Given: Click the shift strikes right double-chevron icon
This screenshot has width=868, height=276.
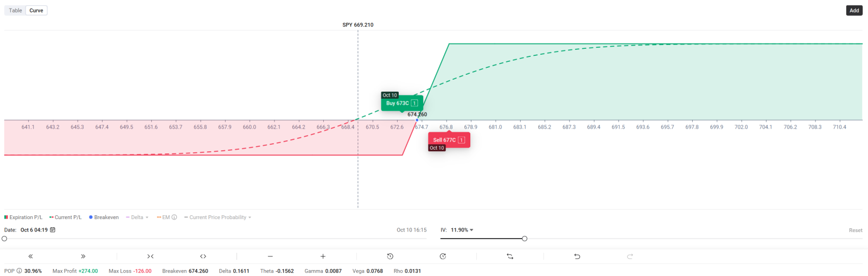Looking at the screenshot, I should tap(83, 256).
